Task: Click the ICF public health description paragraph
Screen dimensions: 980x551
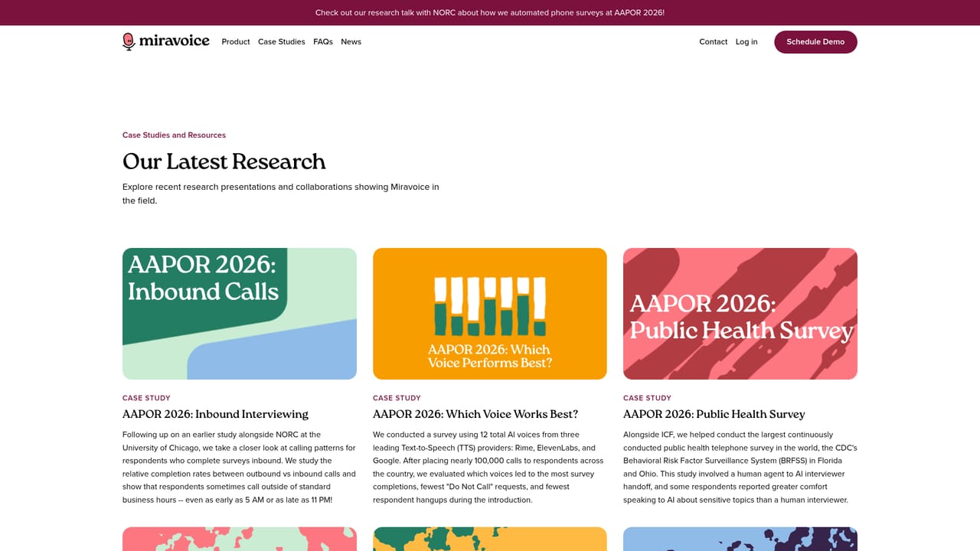Action: [740, 467]
